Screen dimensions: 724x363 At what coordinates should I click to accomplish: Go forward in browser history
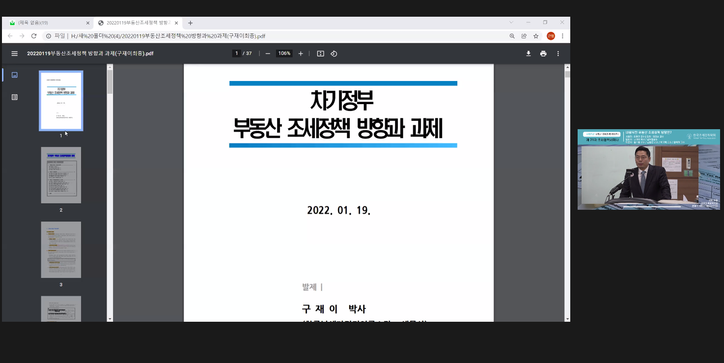22,36
